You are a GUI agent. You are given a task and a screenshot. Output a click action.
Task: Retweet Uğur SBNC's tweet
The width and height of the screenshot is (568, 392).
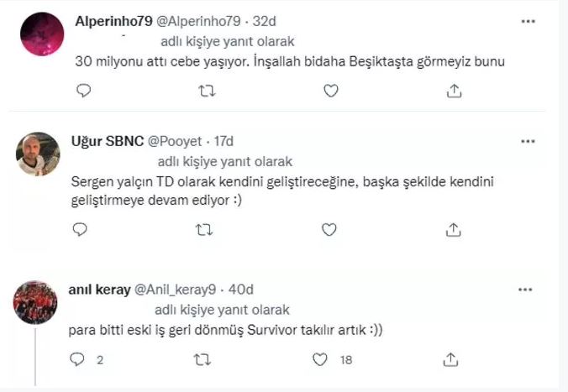[x=204, y=229]
